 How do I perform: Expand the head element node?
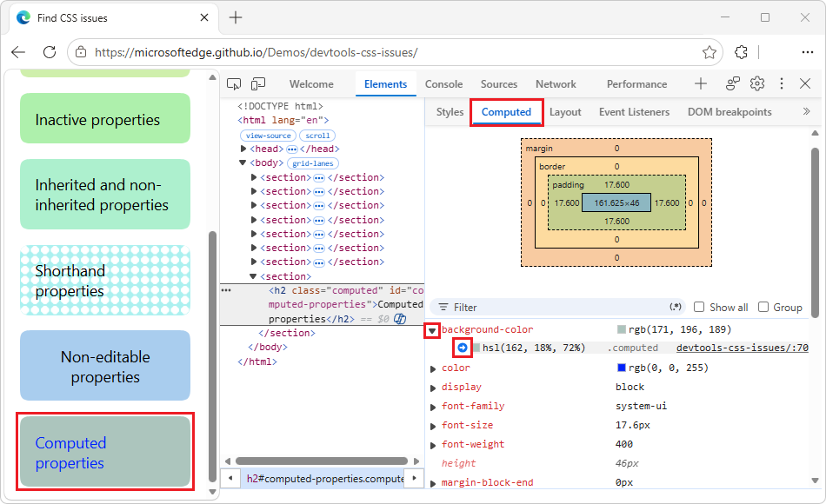[x=243, y=149]
